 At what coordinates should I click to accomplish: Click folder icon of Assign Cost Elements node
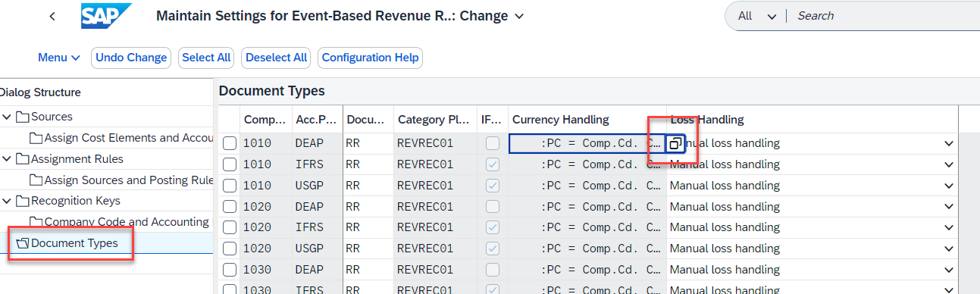point(36,138)
